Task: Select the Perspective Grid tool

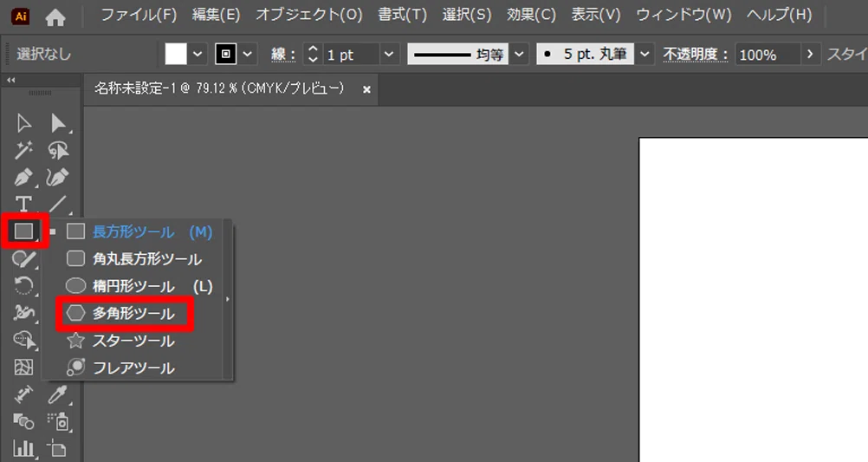Action: [23, 367]
